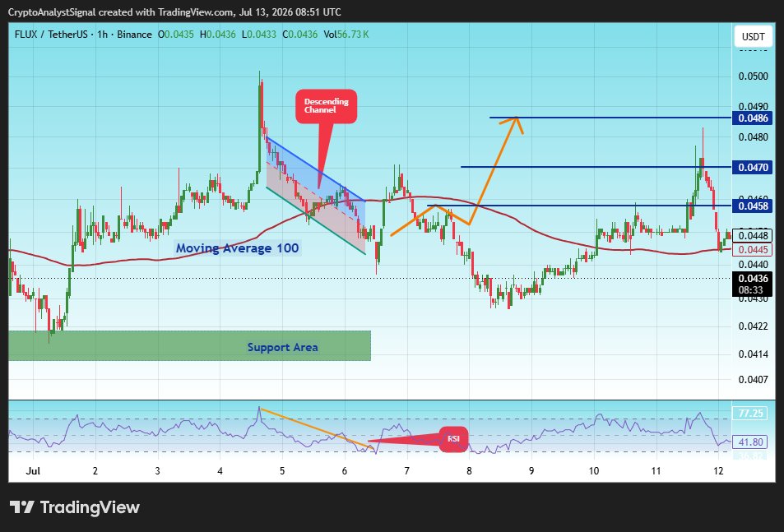Viewport: 784px width, 532px height.
Task: Select the high price H0.0436 in legend
Action: pos(217,35)
